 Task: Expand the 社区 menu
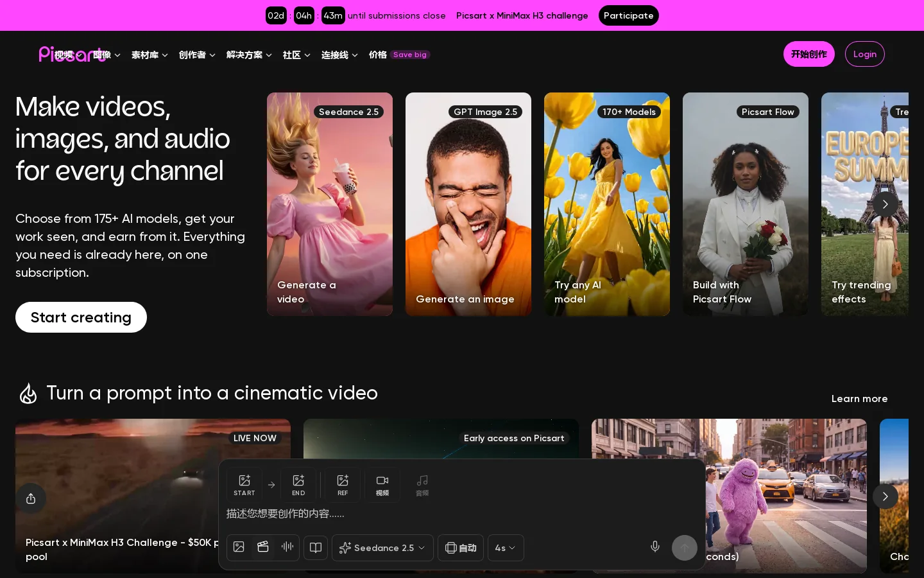(x=296, y=55)
